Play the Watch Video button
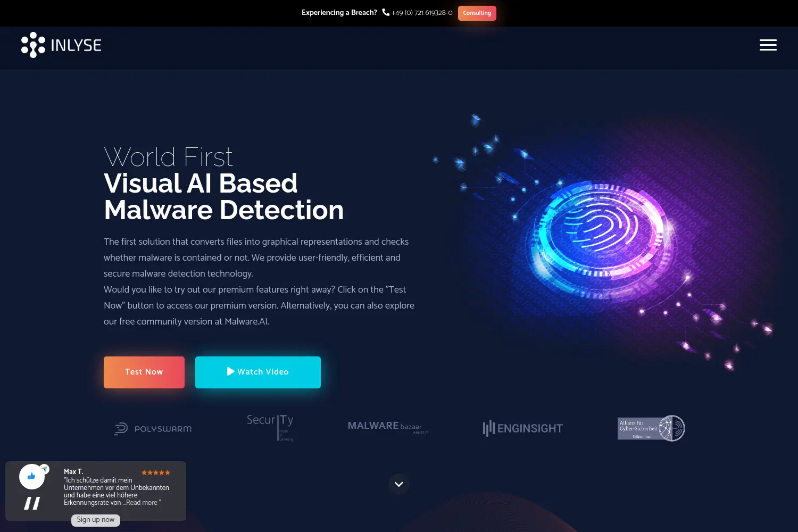 coord(258,372)
